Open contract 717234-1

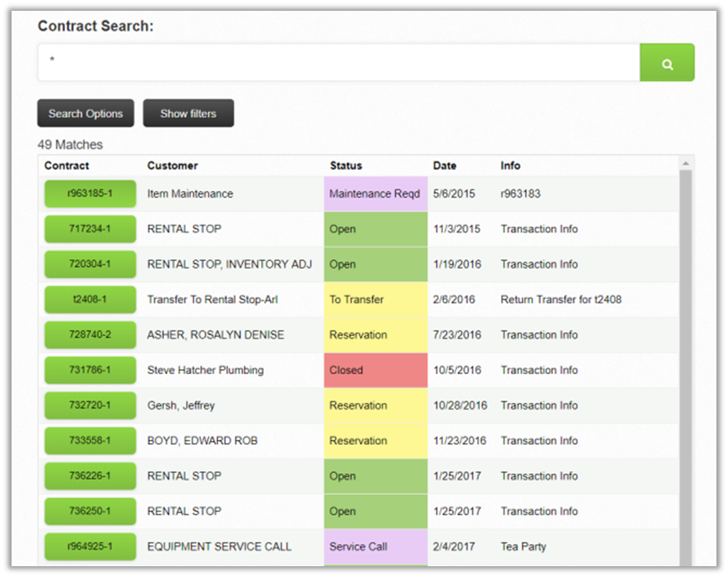click(90, 229)
